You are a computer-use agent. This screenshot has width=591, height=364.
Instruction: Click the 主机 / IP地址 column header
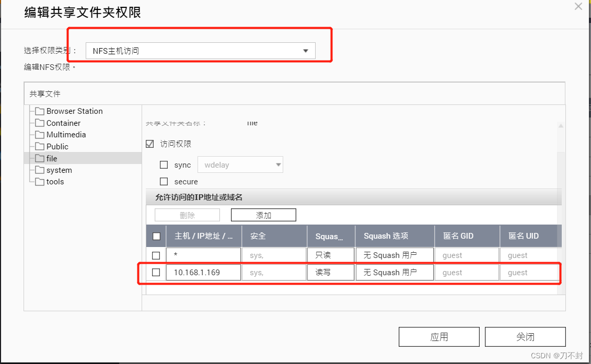[204, 236]
